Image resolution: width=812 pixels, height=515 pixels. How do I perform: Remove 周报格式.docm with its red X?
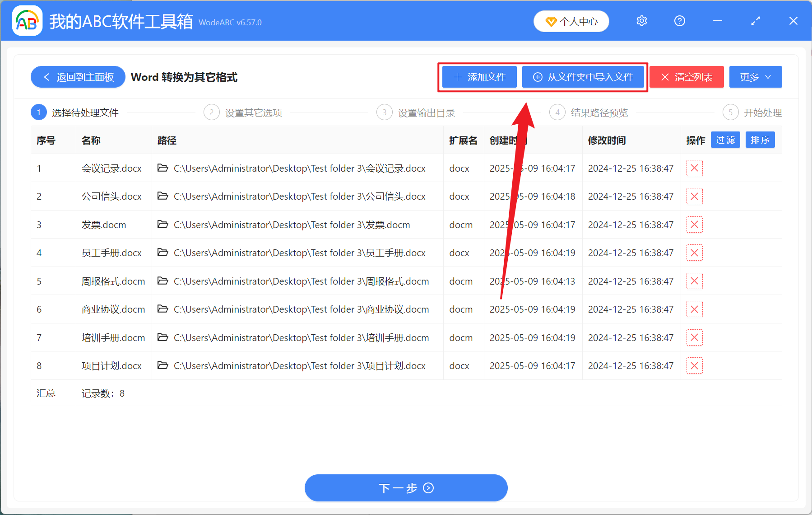point(695,281)
